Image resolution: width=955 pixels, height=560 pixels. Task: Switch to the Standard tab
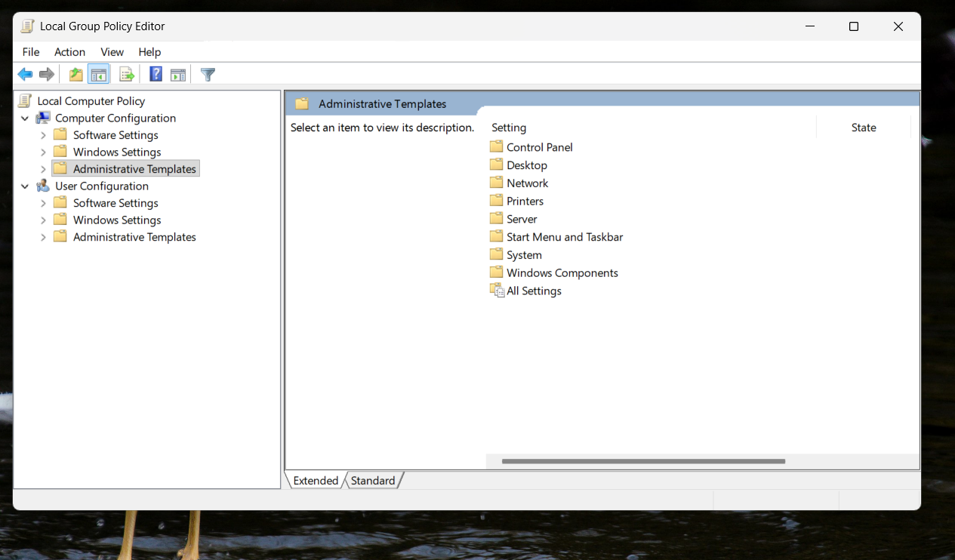[373, 480]
